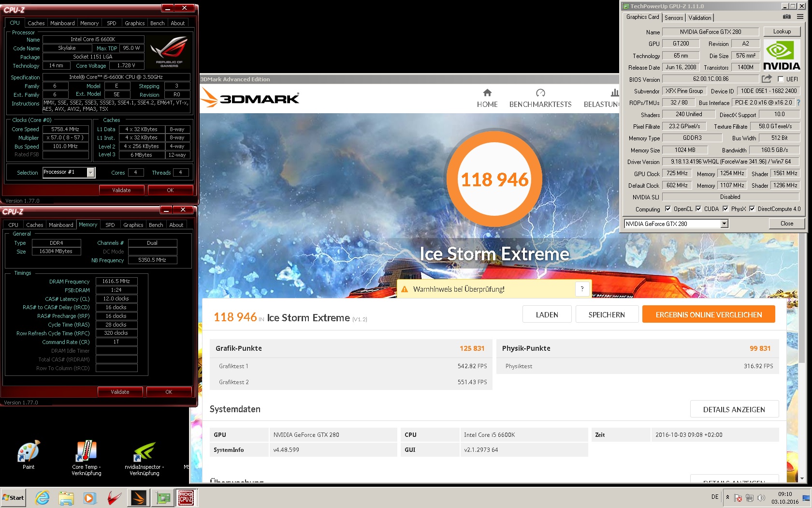Switch to Sensors tab in GPU-Z
The image size is (812, 508).
coord(674,18)
